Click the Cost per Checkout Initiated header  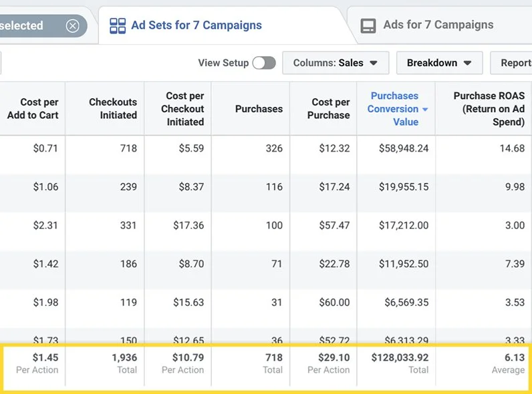click(184, 109)
